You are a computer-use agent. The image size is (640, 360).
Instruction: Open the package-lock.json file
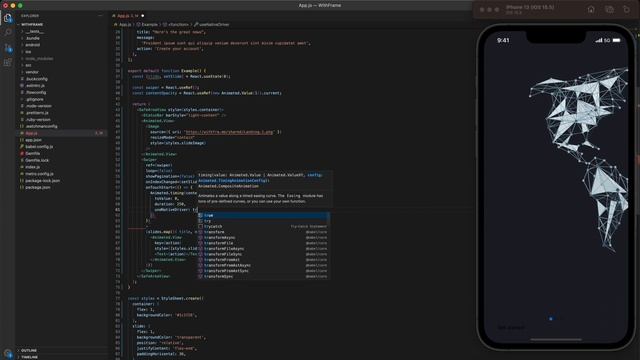click(61, 180)
